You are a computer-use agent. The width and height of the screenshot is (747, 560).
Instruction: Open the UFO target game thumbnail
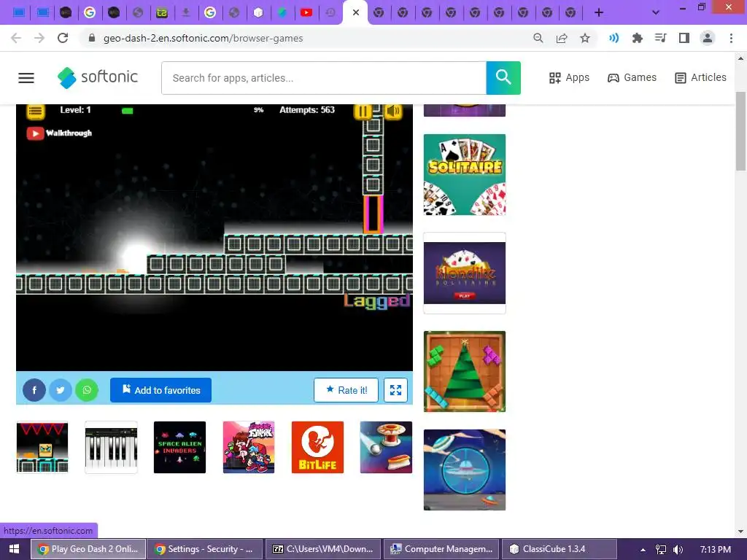point(465,470)
